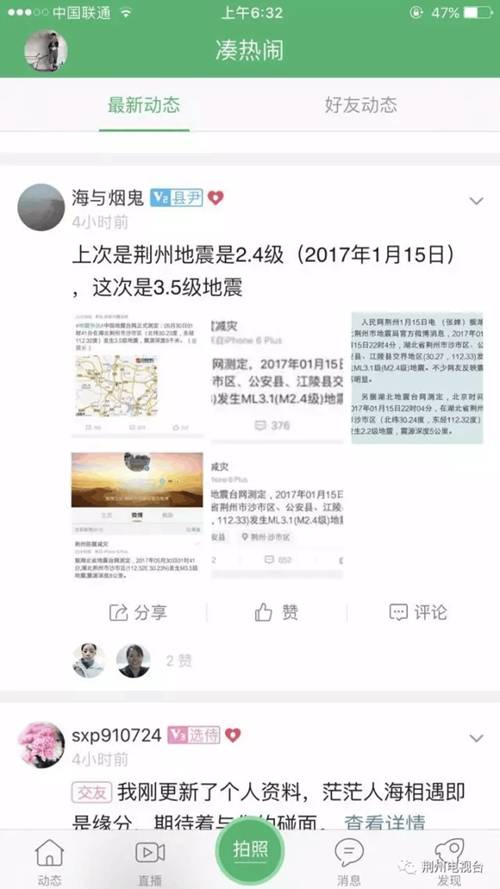Switch to the 最新动态 tab
Screen dimensions: 500x889
[144, 105]
